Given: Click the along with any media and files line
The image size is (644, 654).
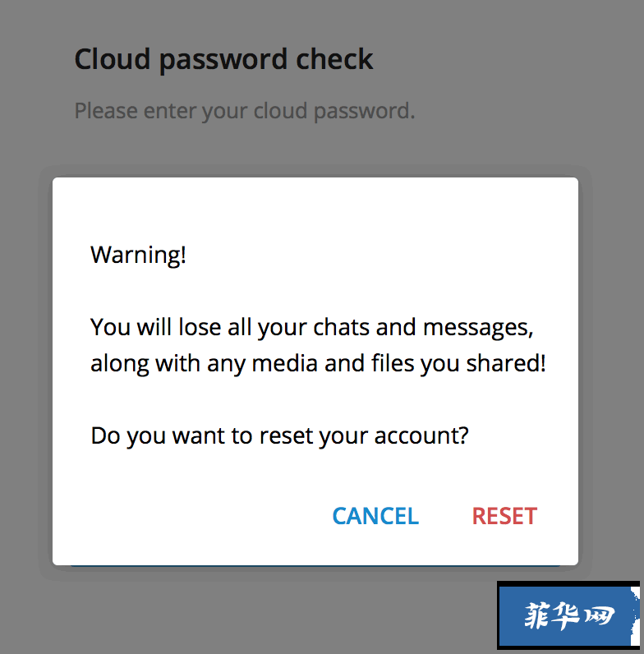Looking at the screenshot, I should [318, 364].
